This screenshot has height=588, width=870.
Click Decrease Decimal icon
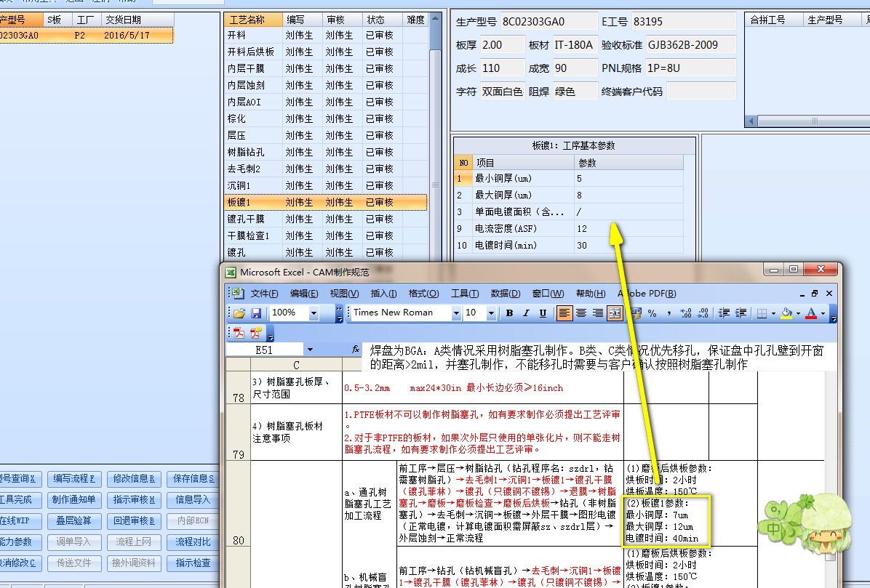(x=703, y=313)
